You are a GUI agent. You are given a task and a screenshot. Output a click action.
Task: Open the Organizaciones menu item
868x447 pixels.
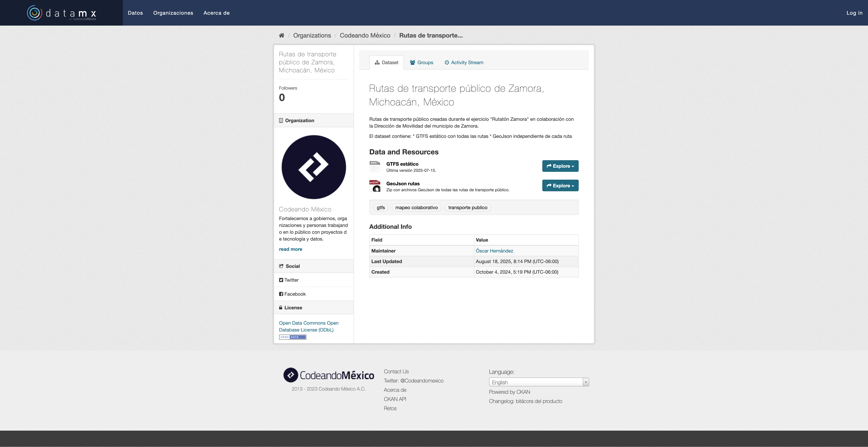tap(173, 13)
